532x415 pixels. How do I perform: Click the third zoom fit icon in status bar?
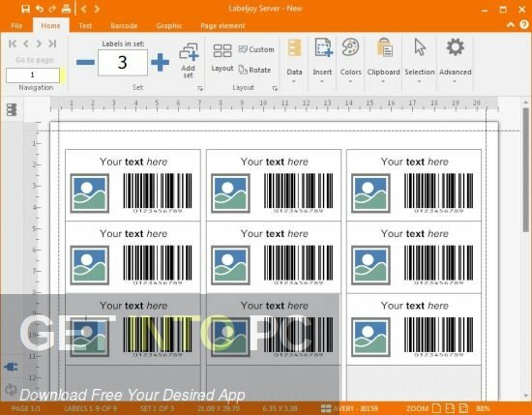[x=463, y=408]
